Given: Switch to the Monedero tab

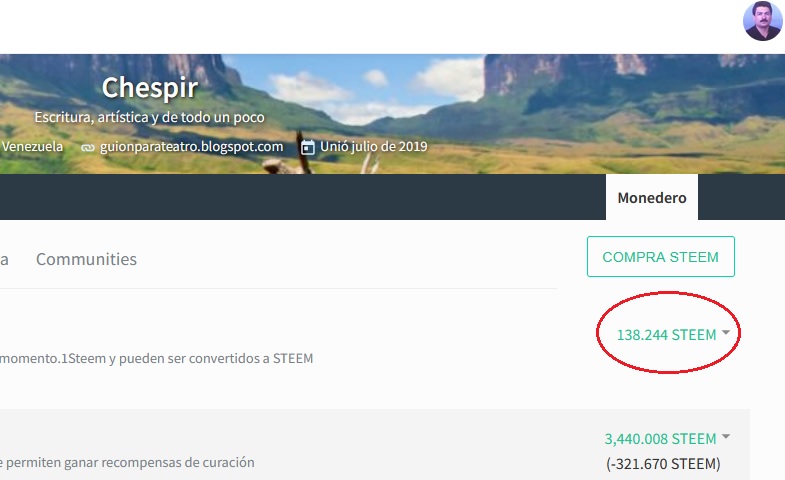Looking at the screenshot, I should click(652, 197).
